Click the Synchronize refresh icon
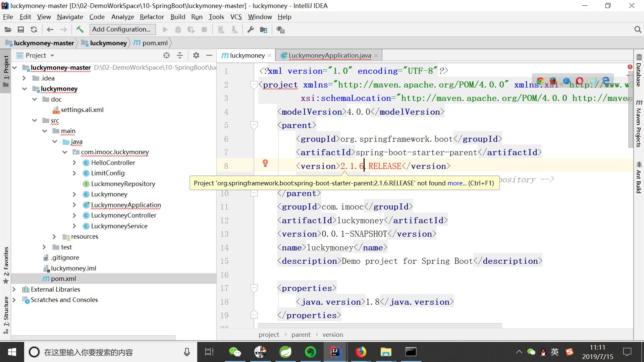This screenshot has width=644, height=362. click(x=34, y=29)
